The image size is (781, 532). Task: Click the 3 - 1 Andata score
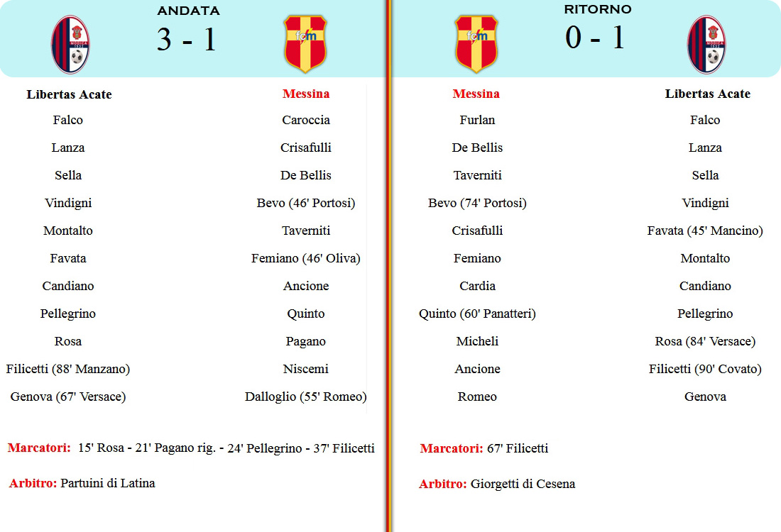pyautogui.click(x=187, y=39)
